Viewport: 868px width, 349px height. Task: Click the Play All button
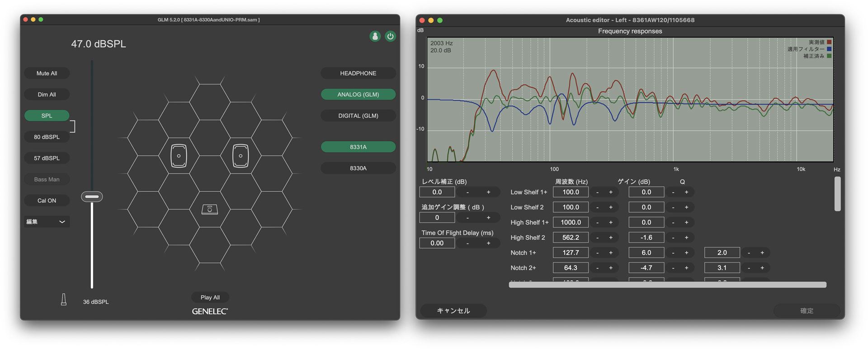(210, 297)
